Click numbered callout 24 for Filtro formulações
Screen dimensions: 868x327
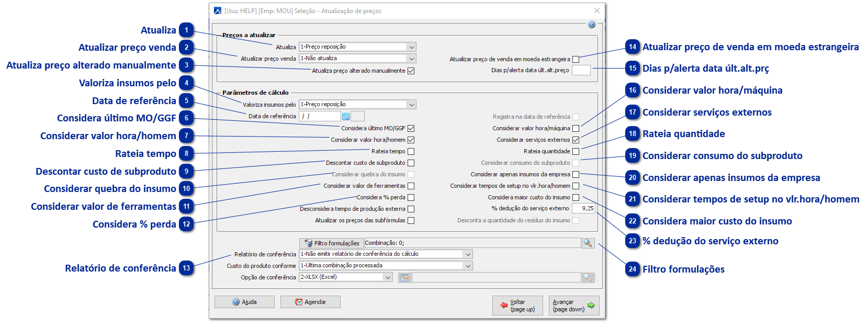pos(633,269)
